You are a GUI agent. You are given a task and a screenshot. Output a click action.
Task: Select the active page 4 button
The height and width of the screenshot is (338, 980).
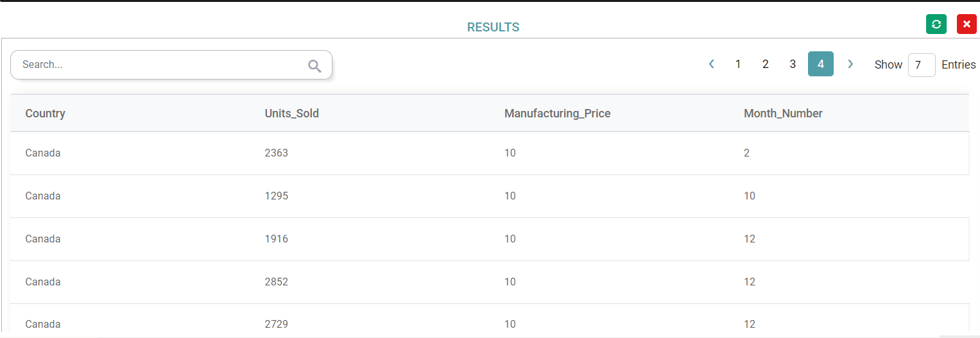tap(820, 64)
